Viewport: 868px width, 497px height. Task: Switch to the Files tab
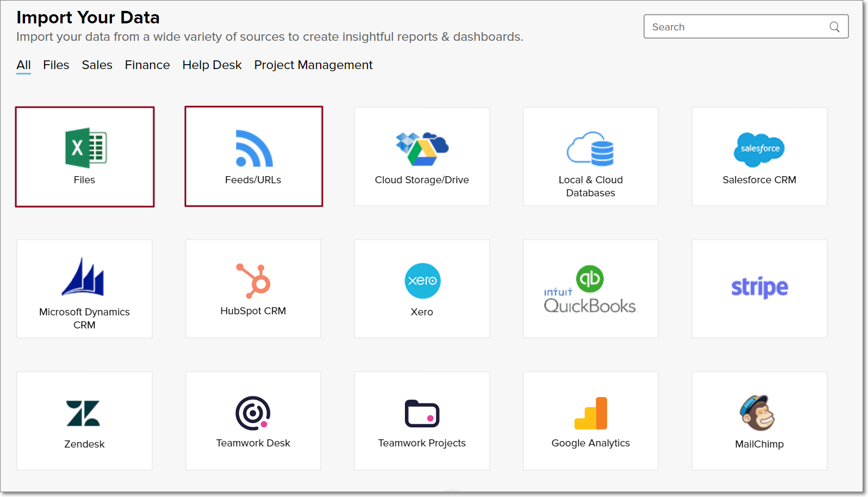[x=56, y=65]
